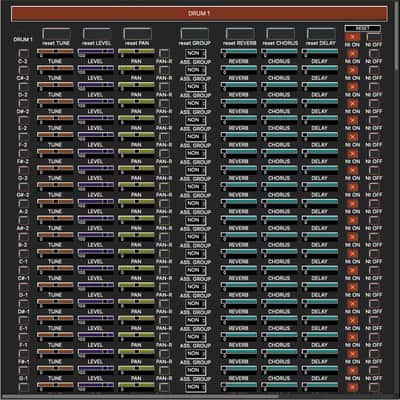400x400 pixels.
Task: Open the ASS. GROUP dropdown for F-2
Action: click(x=195, y=137)
